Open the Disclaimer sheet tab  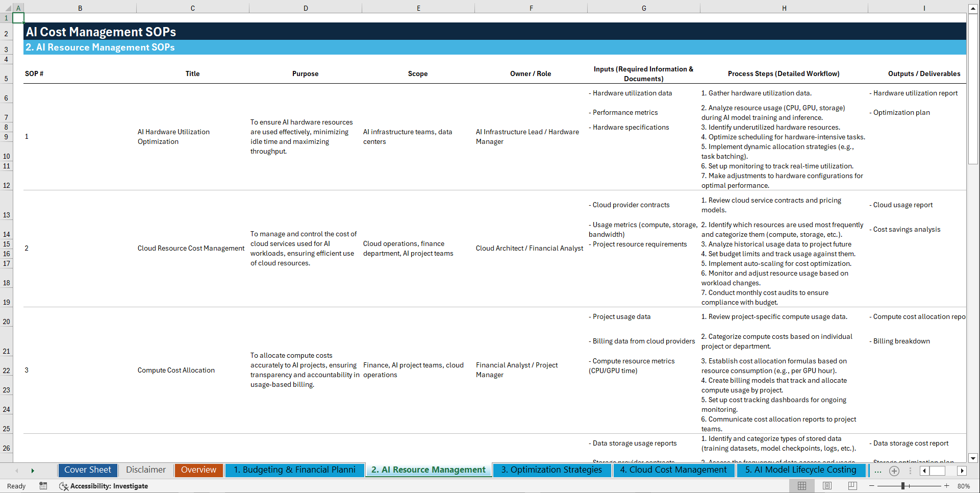[145, 470]
